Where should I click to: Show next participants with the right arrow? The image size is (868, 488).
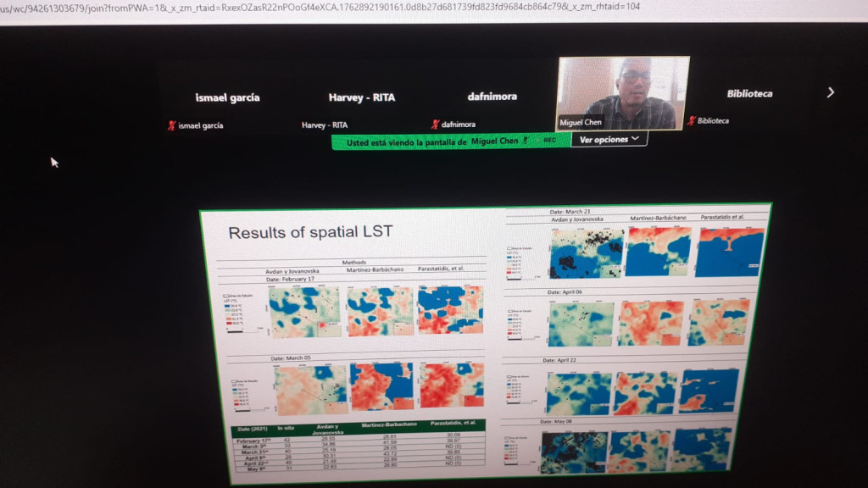830,92
